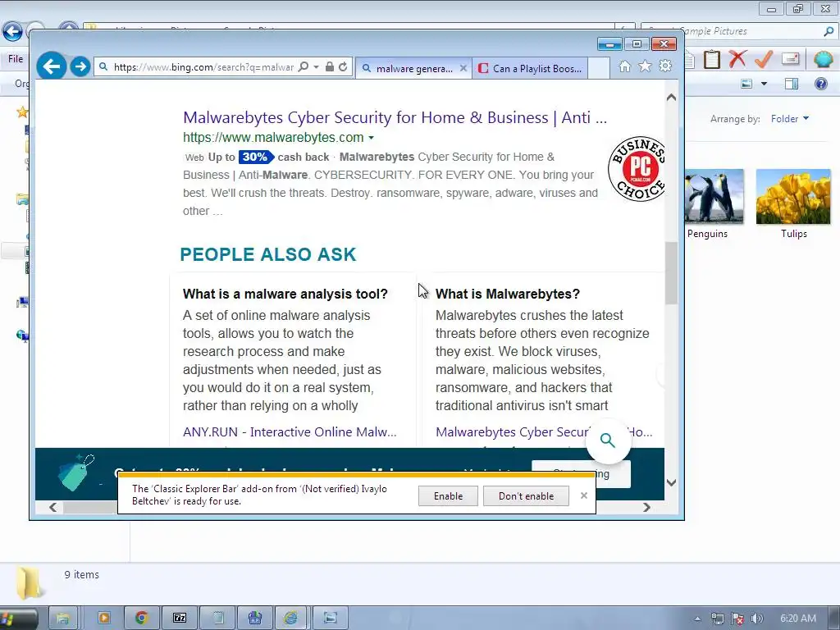Image resolution: width=840 pixels, height=630 pixels.
Task: Open Internet Explorer taskbar icon
Action: click(291, 619)
